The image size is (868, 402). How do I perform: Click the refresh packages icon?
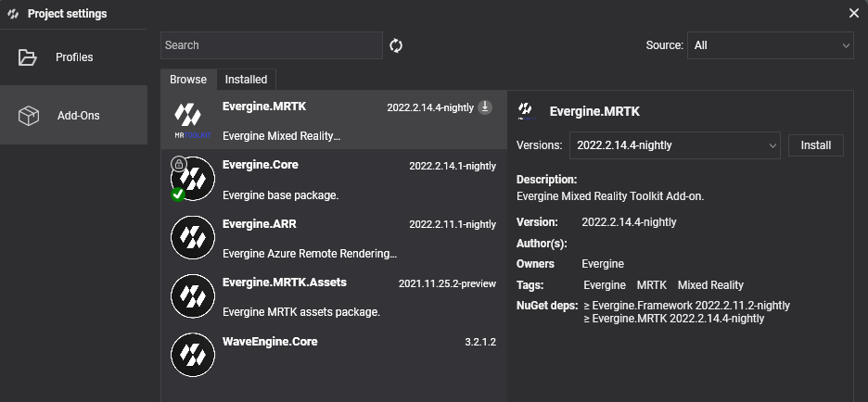tap(396, 45)
